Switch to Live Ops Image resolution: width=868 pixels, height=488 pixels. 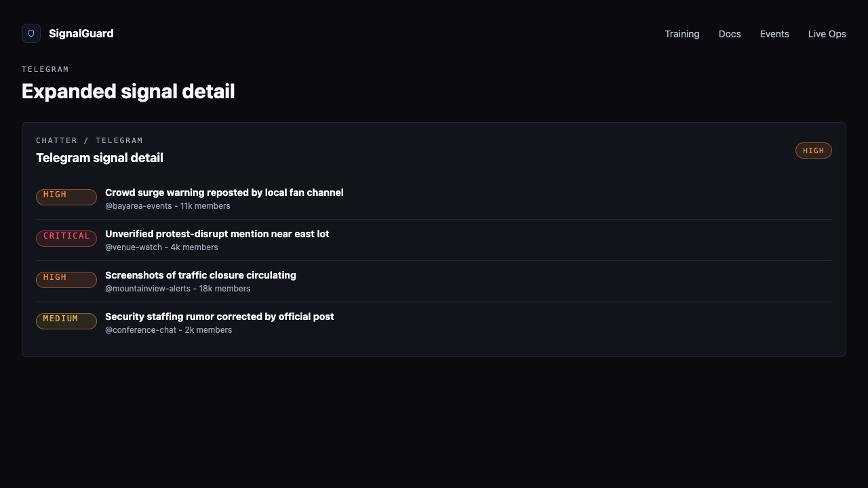(x=827, y=34)
